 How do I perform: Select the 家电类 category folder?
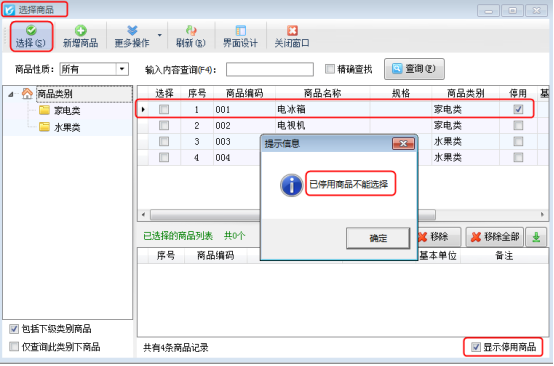click(x=59, y=111)
